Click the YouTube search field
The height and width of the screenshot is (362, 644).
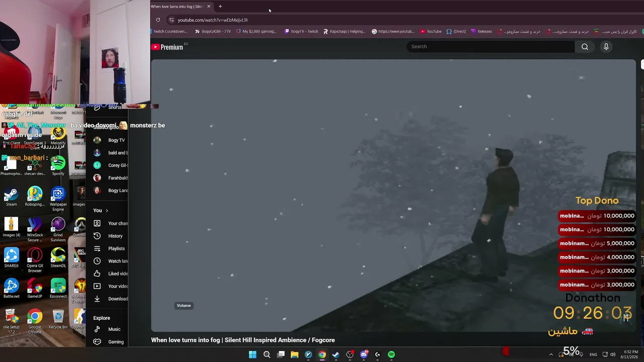tap(491, 47)
